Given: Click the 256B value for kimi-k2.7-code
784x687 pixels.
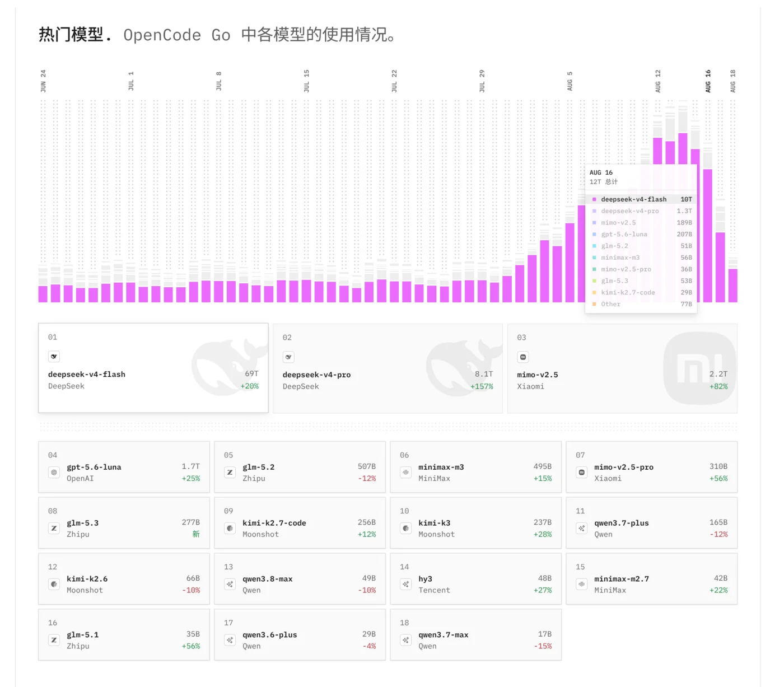Looking at the screenshot, I should [x=367, y=522].
